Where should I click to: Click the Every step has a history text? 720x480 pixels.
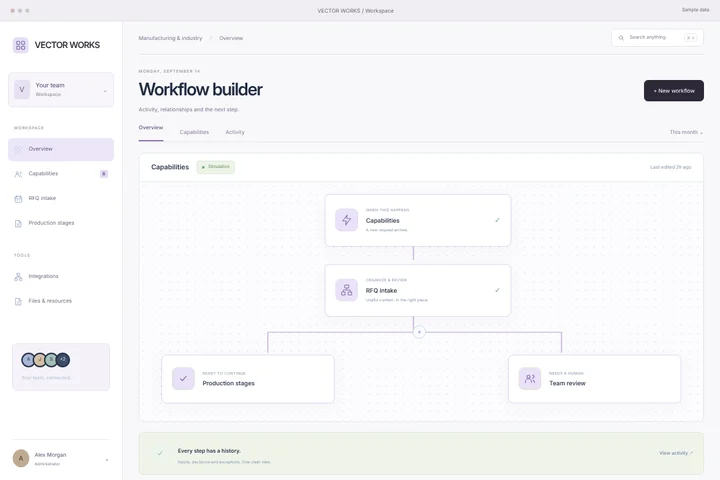tap(209, 451)
